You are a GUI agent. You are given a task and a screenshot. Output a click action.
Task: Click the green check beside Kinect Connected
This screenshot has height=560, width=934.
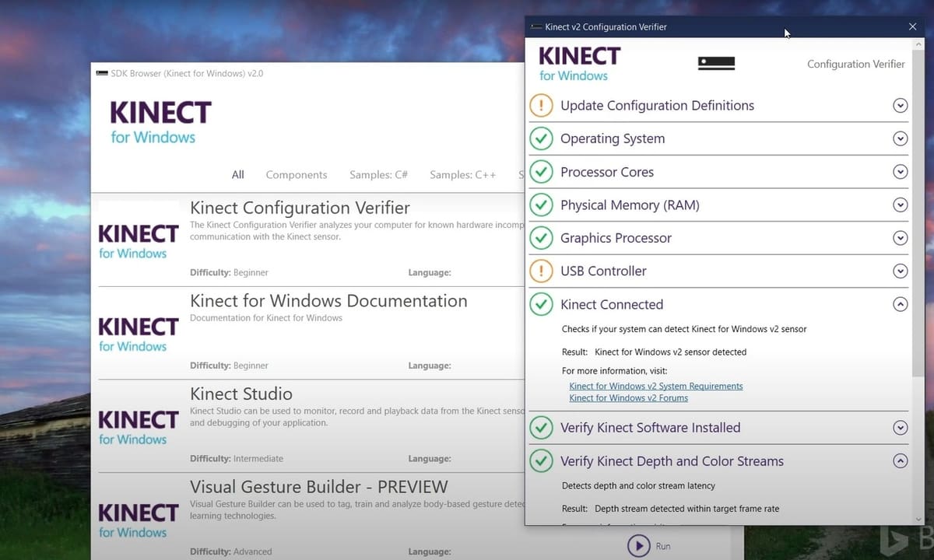tap(541, 304)
